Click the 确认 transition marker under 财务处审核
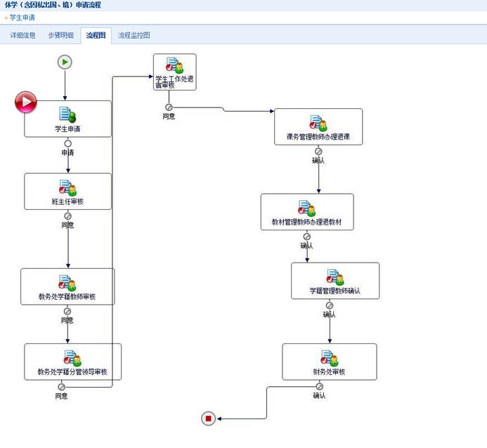The image size is (487, 448). coord(320,386)
